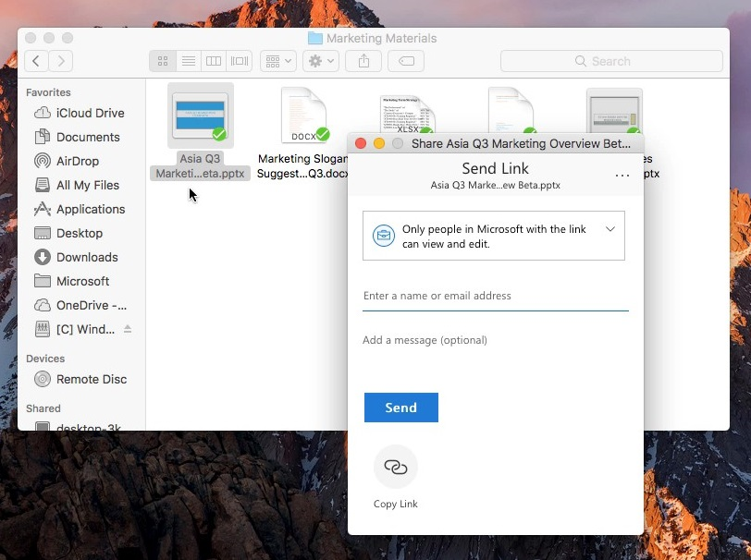Select the Microsoft sidebar folder
The height and width of the screenshot is (560, 751).
pos(80,281)
